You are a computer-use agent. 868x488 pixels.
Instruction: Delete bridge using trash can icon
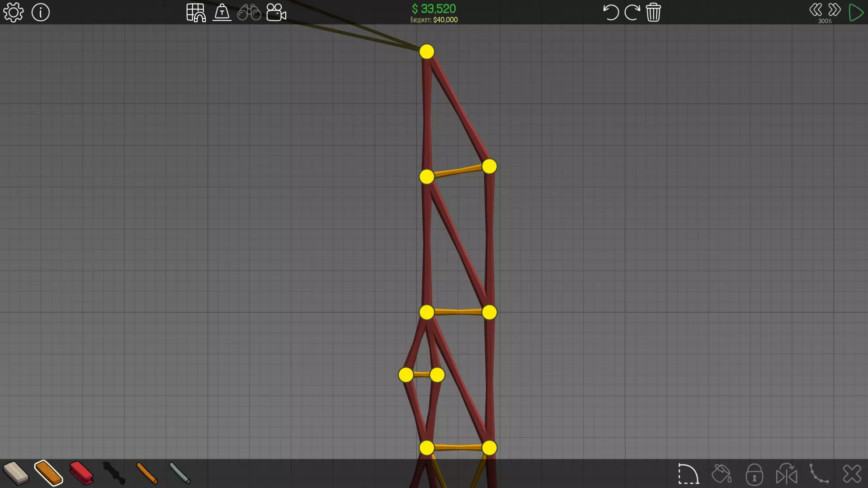653,12
